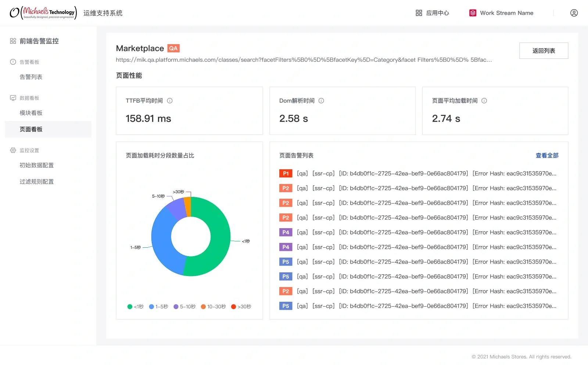
Task: Click the 数据看板 chart icon
Action: pos(13,98)
